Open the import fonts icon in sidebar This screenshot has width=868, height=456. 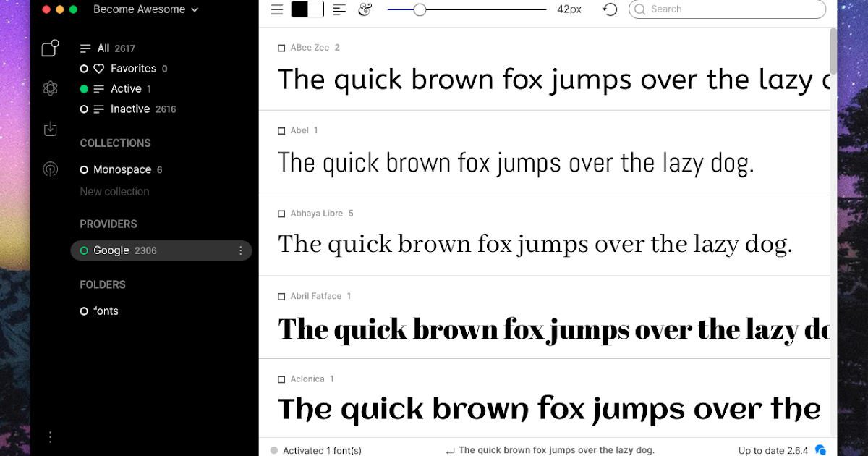[50, 129]
